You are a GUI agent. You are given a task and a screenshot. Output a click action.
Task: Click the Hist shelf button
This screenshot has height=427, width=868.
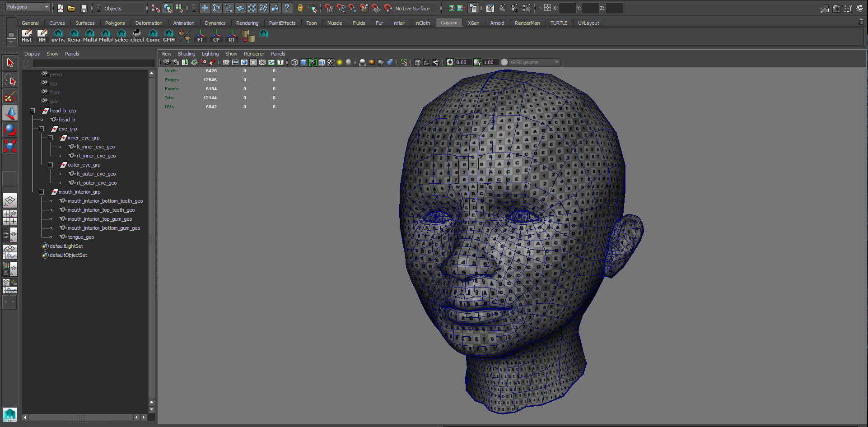point(27,36)
